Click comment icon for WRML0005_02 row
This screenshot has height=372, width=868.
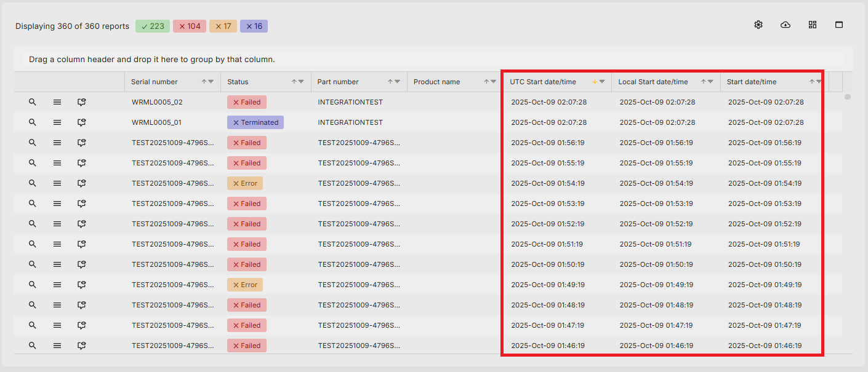[81, 102]
